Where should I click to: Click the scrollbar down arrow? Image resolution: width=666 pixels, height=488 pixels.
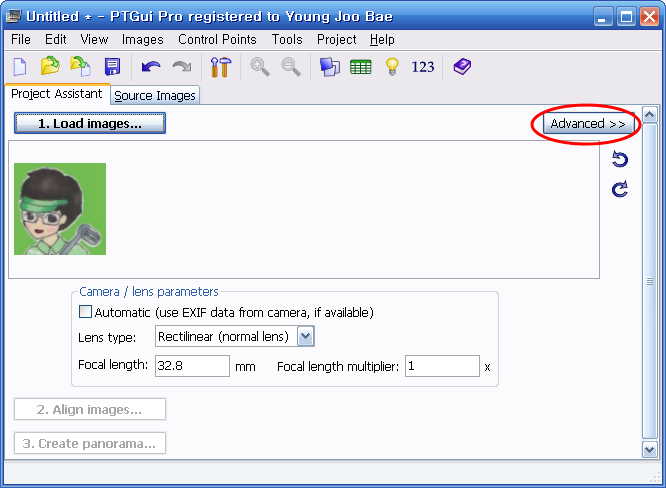coord(649,449)
